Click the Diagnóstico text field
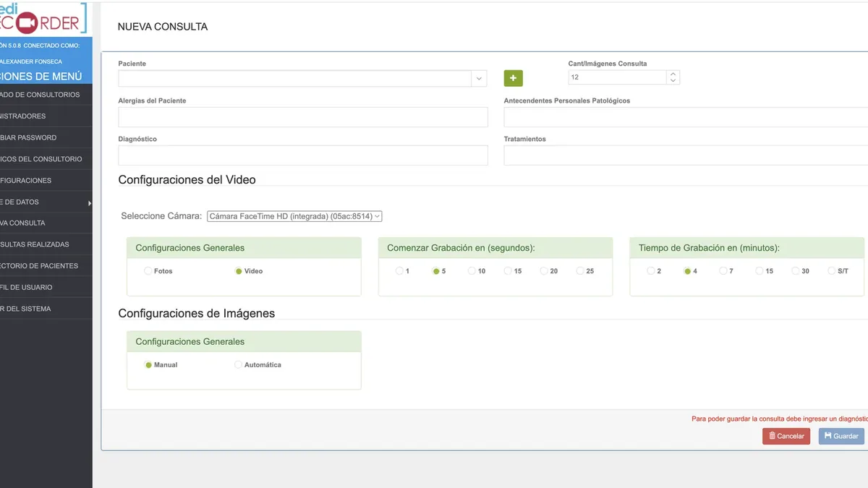Image resolution: width=868 pixels, height=488 pixels. 303,155
